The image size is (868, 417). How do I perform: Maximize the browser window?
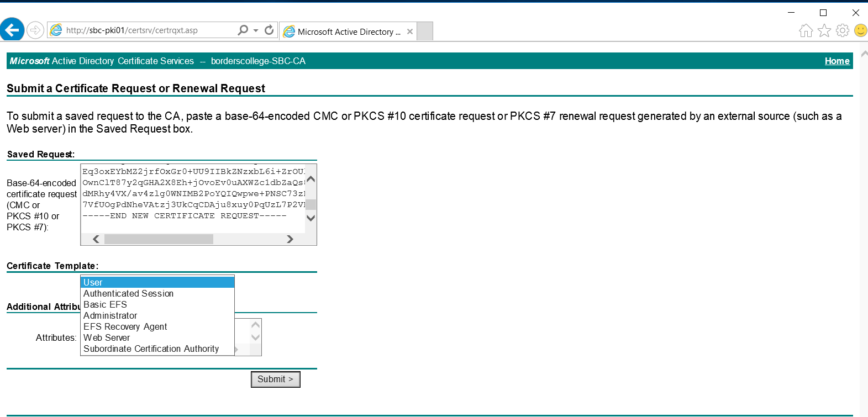click(x=823, y=12)
